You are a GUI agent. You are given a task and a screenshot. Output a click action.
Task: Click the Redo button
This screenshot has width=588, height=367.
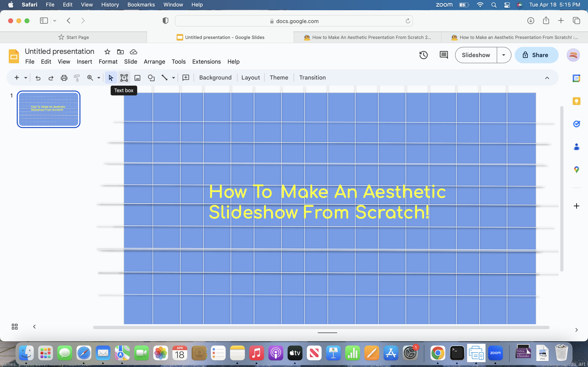(50, 77)
